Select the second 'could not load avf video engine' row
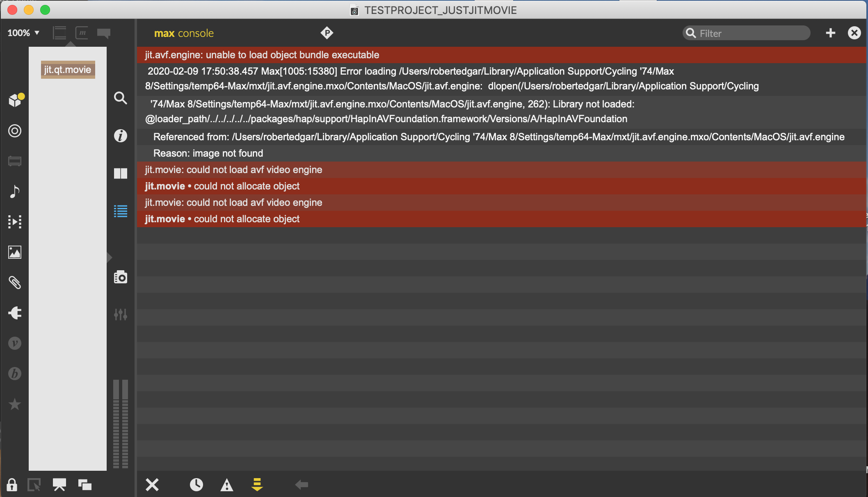Viewport: 868px width, 497px height. click(x=501, y=203)
